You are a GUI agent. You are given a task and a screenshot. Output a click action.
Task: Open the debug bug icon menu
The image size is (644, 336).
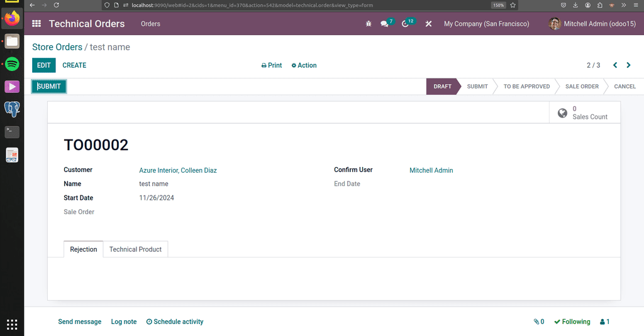(x=369, y=24)
